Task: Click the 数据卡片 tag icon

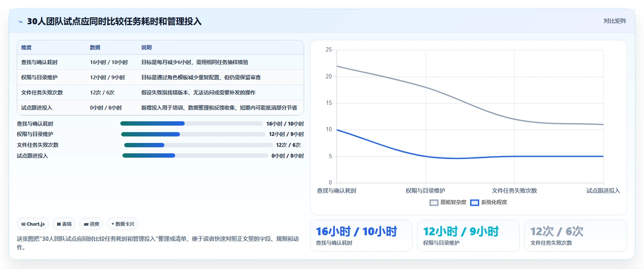Action: point(113,224)
